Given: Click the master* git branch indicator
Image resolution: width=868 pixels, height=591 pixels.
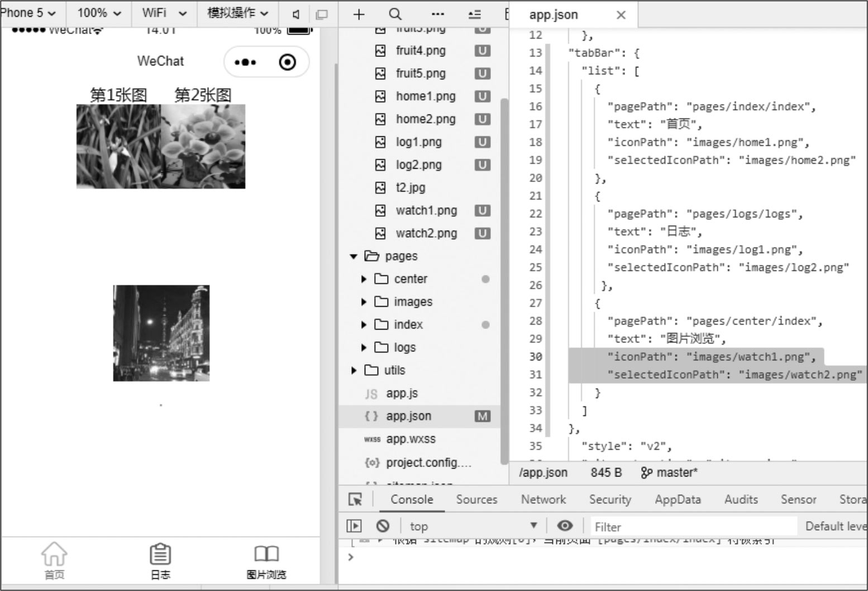Looking at the screenshot, I should point(669,473).
